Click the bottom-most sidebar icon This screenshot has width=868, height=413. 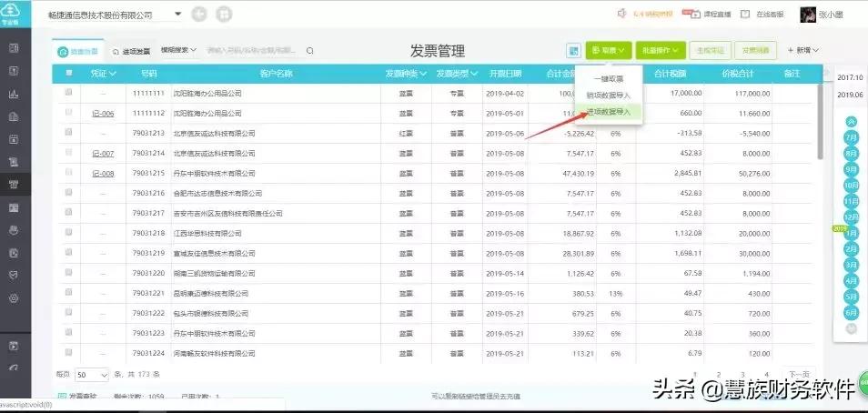15,368
